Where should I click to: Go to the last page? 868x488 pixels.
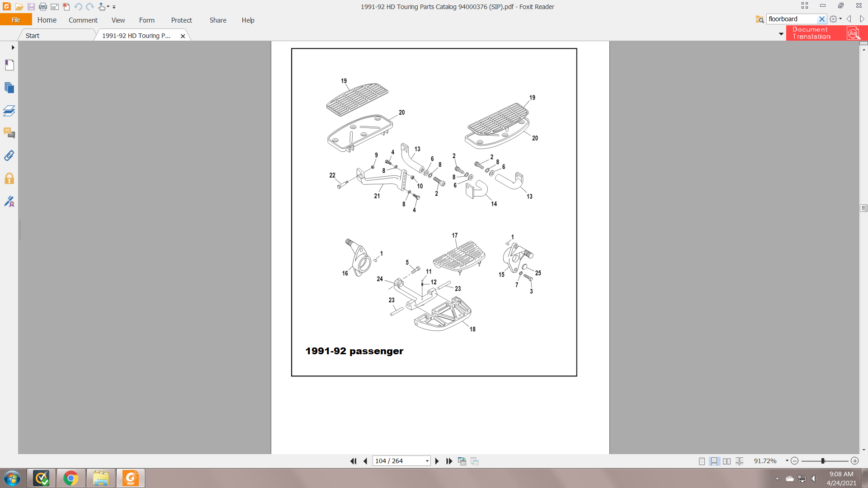449,461
